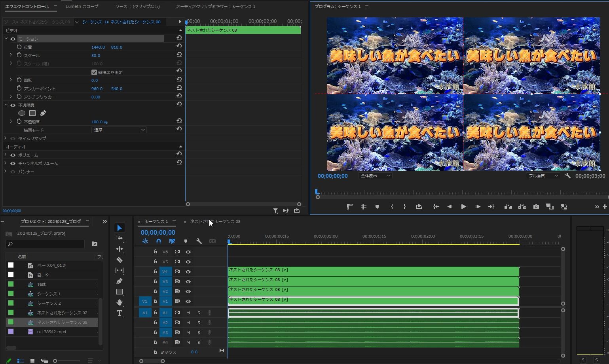The image size is (609, 364).
Task: Expand Scale parameter controls
Action: [x=11, y=55]
